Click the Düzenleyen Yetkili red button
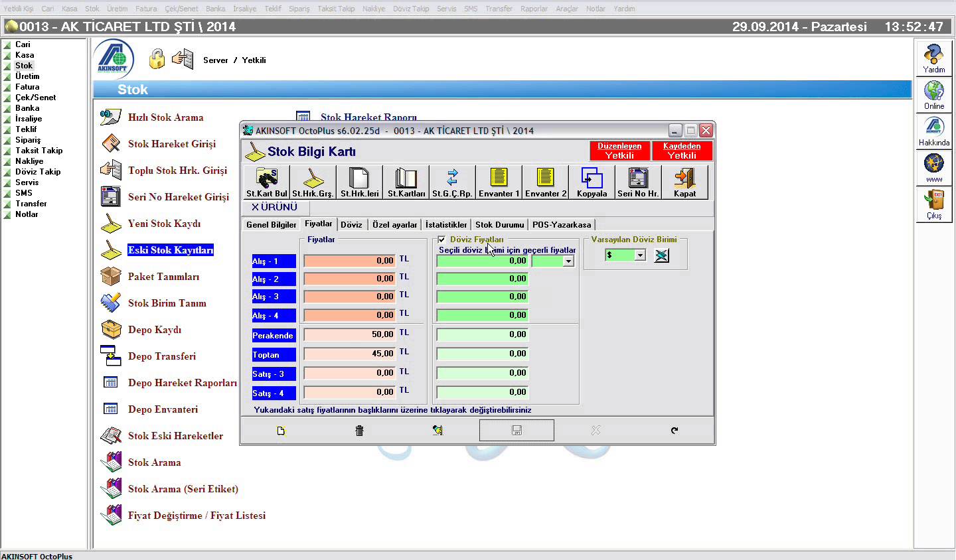 (x=619, y=151)
